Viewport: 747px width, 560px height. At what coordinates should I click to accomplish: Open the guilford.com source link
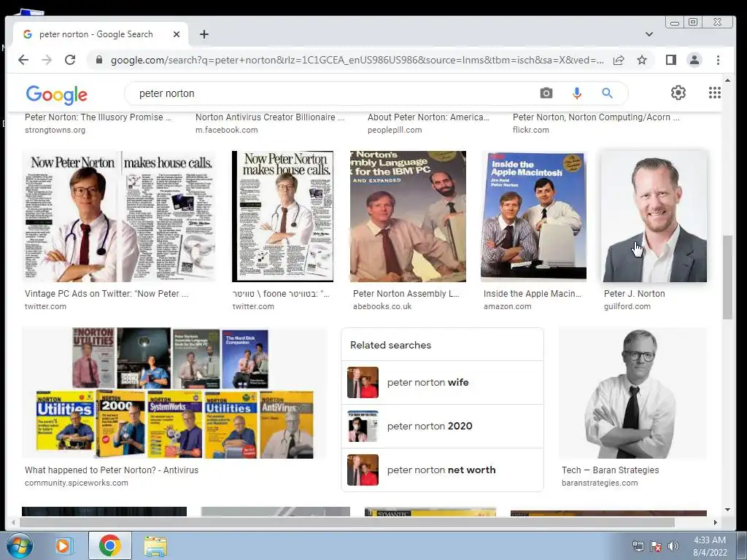[x=627, y=306]
